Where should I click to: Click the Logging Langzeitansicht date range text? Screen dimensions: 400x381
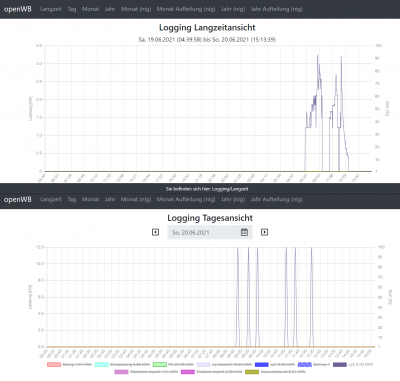point(207,40)
